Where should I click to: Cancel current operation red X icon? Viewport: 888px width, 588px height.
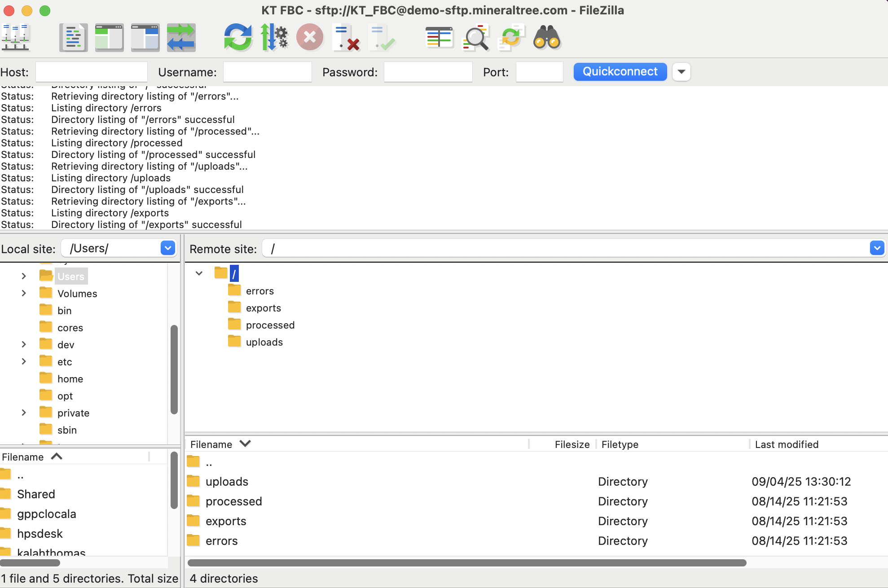point(310,38)
